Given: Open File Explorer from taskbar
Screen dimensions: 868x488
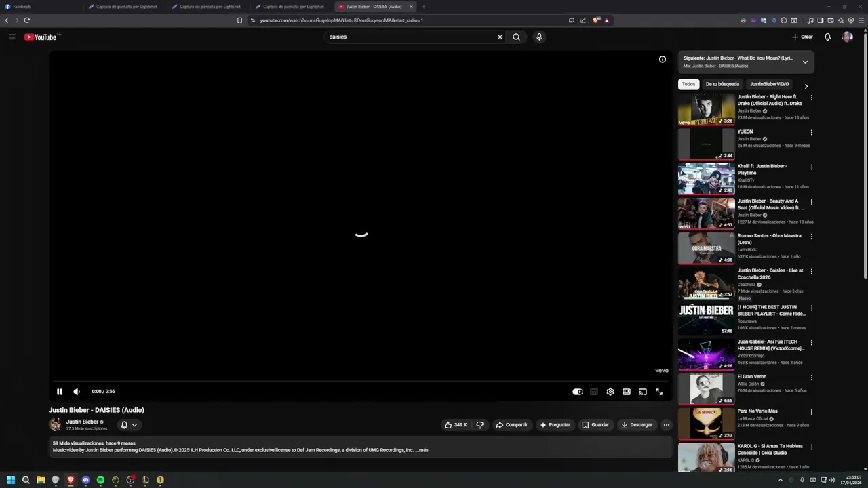Looking at the screenshot, I should [x=41, y=480].
